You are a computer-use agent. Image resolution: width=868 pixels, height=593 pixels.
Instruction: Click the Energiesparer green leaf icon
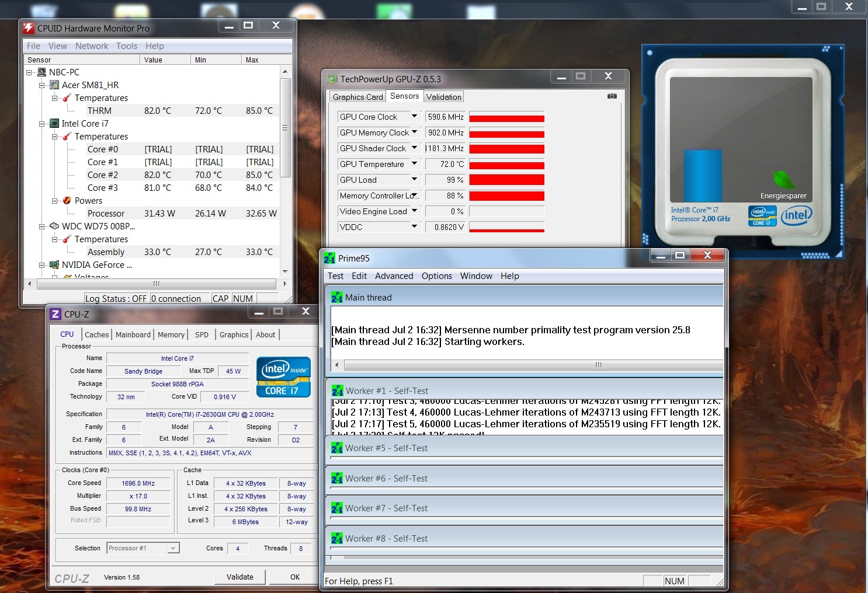(x=784, y=180)
